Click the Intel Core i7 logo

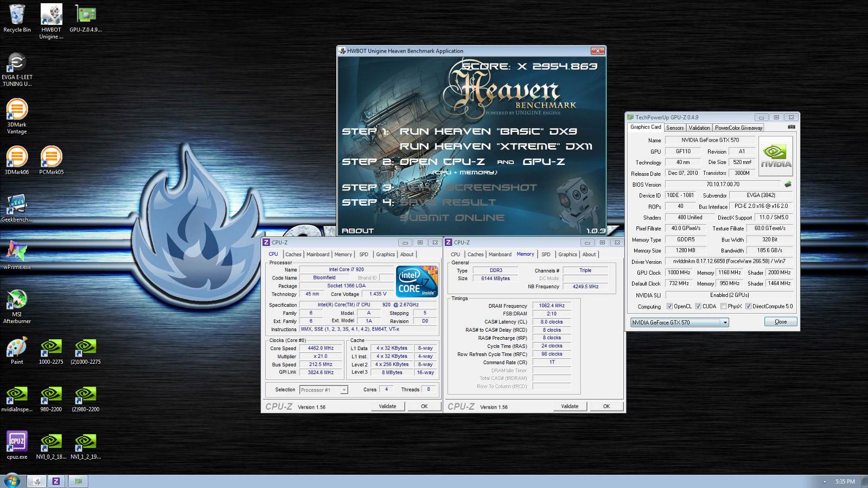click(417, 281)
